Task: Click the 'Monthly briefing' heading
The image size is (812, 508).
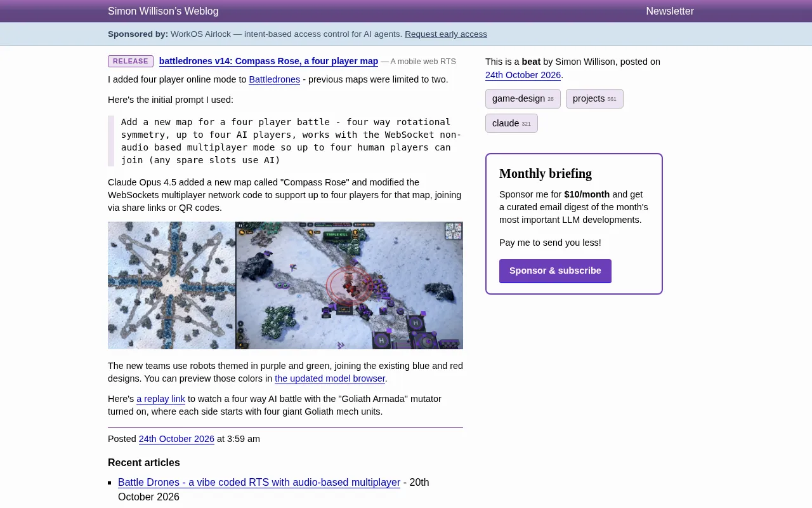Action: point(546,173)
